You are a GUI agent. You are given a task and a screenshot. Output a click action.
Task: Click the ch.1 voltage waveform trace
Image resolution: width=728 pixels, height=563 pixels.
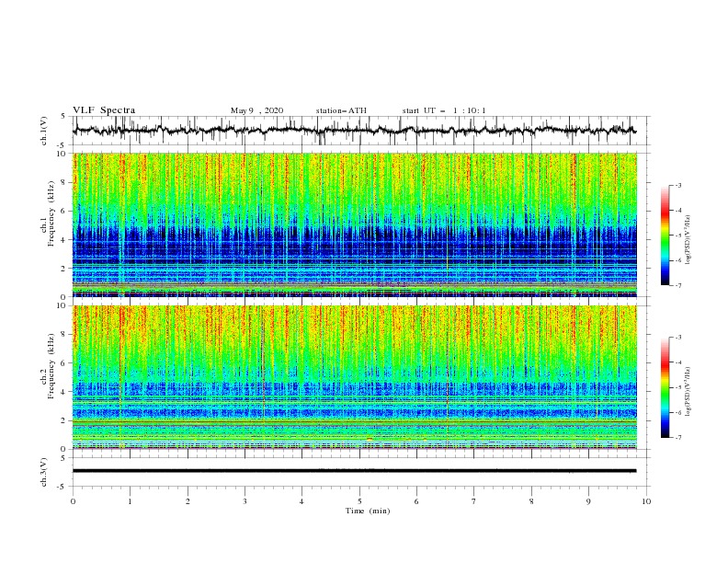pyautogui.click(x=354, y=130)
